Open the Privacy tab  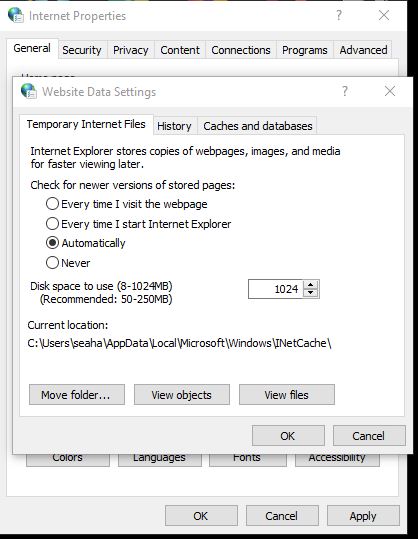click(x=131, y=50)
